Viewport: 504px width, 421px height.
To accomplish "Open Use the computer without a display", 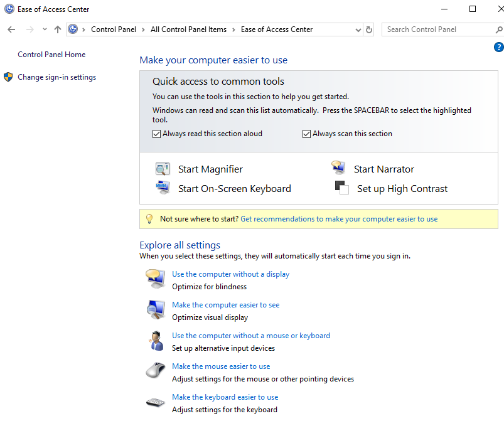I will coord(231,274).
